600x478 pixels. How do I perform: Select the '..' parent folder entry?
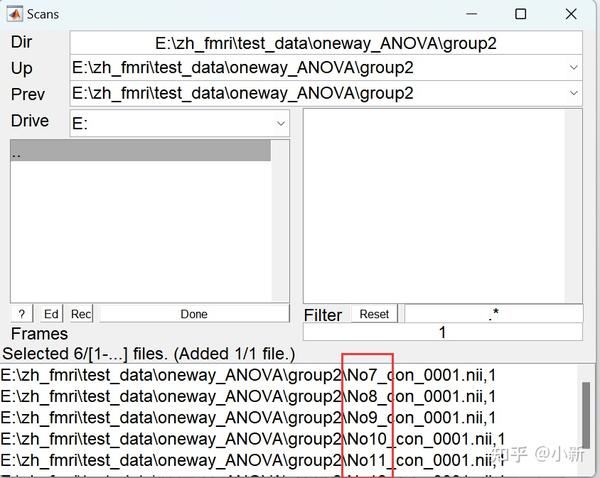pos(140,150)
